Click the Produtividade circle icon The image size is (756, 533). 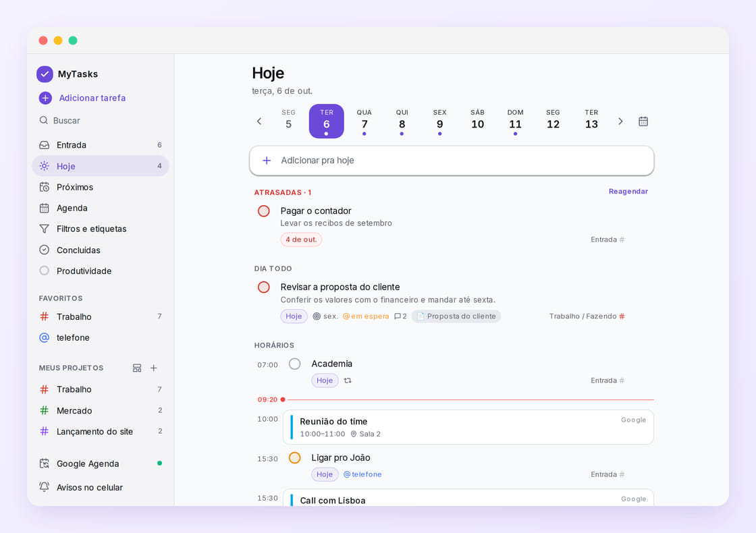tap(45, 271)
